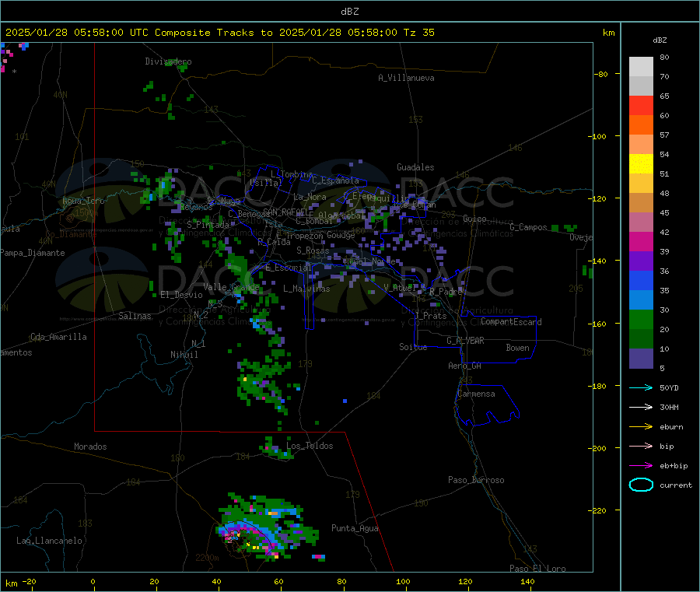Click the S_Rosas map label

coord(313,250)
